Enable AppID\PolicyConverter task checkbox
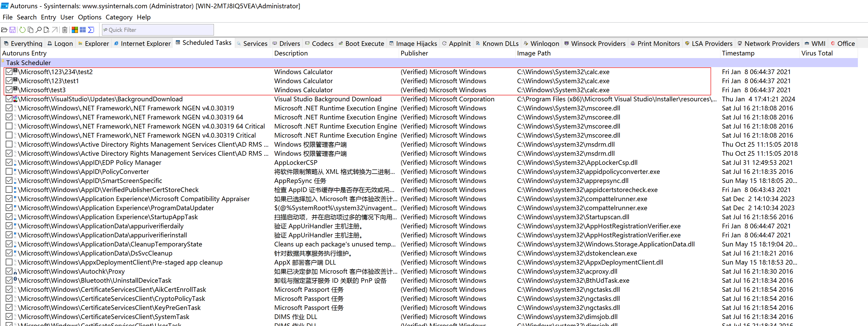Image resolution: width=868 pixels, height=326 pixels. coord(9,171)
